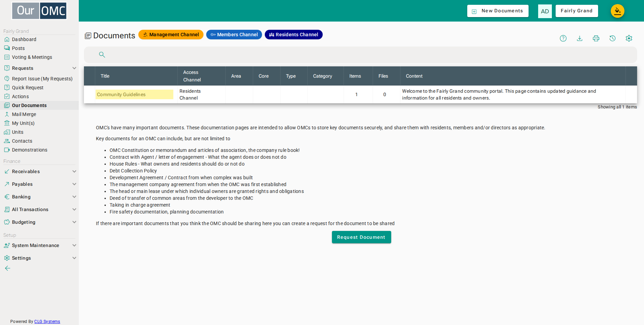This screenshot has width=644, height=325.
Task: Expand the Payables section
Action: 39,184
